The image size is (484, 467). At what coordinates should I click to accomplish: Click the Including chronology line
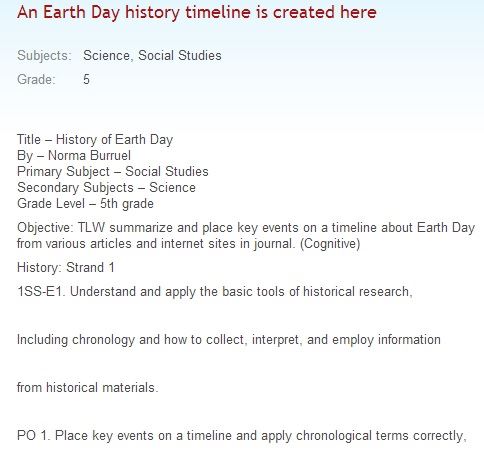coord(229,340)
